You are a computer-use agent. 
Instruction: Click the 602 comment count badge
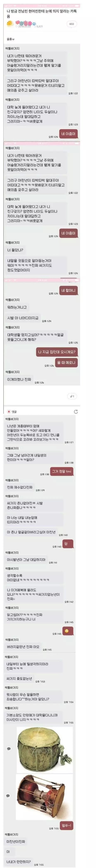tap(72, 24)
